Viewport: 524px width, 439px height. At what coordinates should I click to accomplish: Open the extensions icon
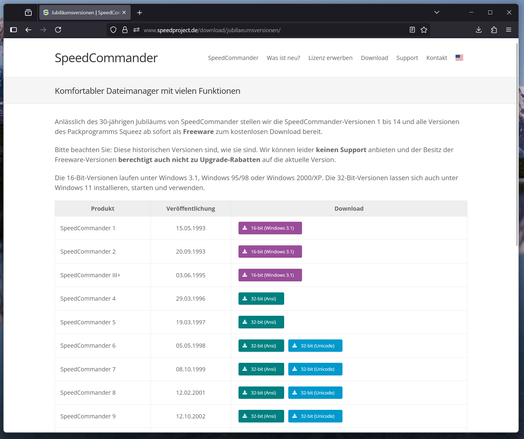pyautogui.click(x=494, y=30)
